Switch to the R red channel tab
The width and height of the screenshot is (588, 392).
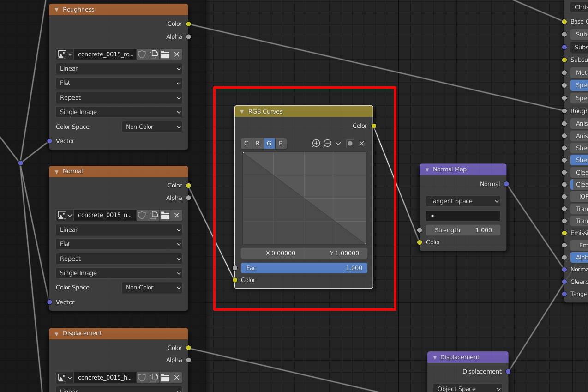[x=258, y=144]
